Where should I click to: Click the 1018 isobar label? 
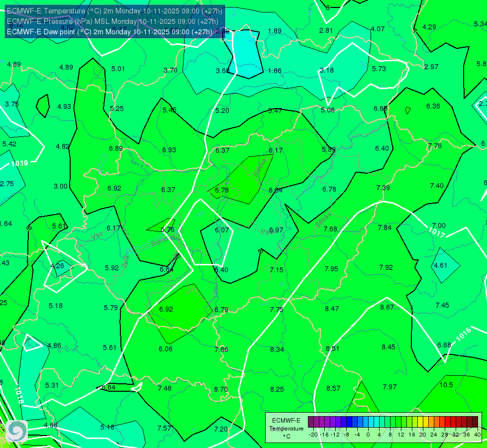[19, 395]
